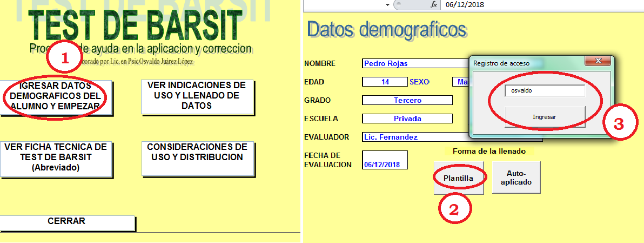Screen dimensions: 644x243
Task: Click the CERRAR button
Action: 67,222
